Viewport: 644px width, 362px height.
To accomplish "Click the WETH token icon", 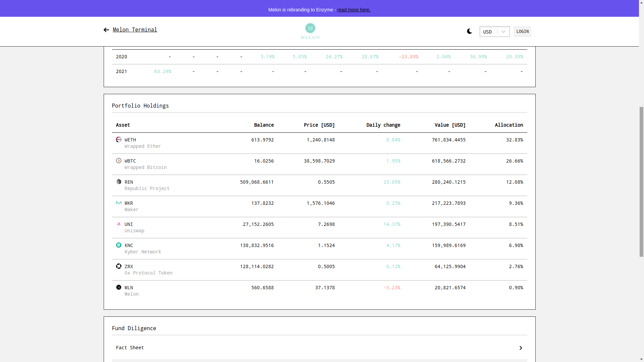I will [119, 139].
